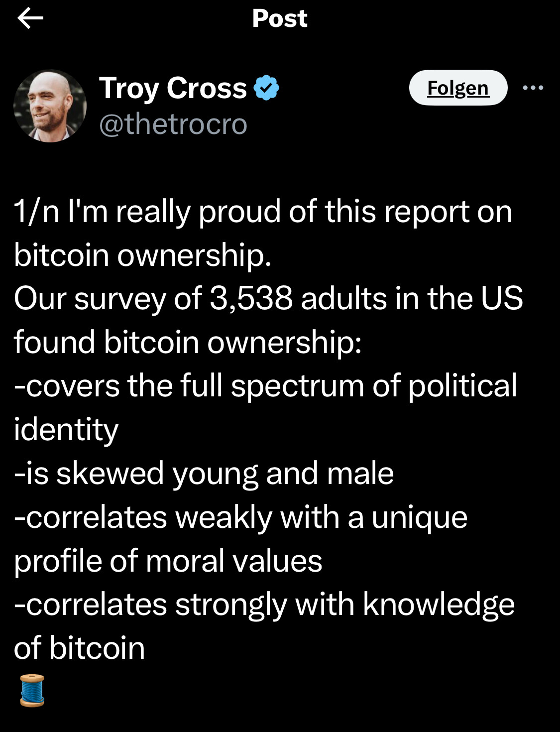Click the thread spool emoji

click(x=32, y=691)
